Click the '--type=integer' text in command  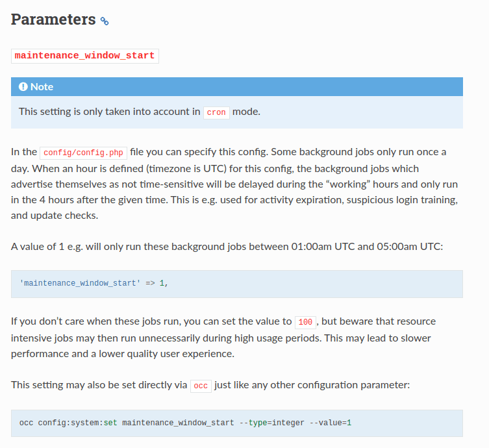pyautogui.click(x=271, y=423)
